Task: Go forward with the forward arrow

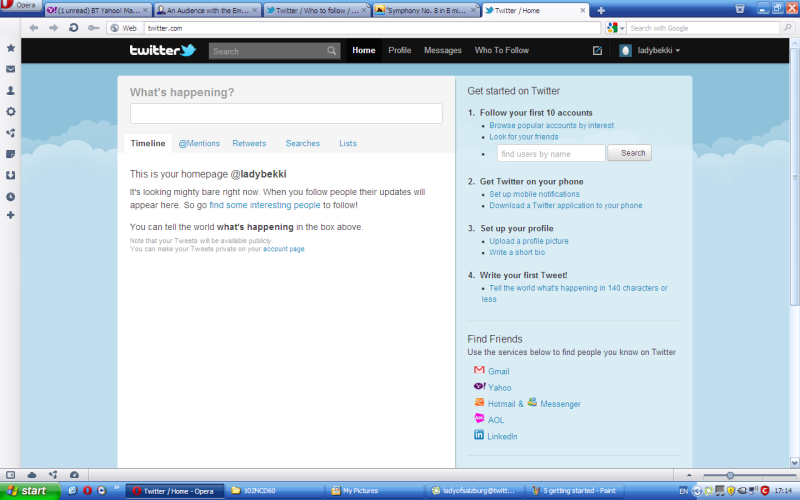Action: 53,28
